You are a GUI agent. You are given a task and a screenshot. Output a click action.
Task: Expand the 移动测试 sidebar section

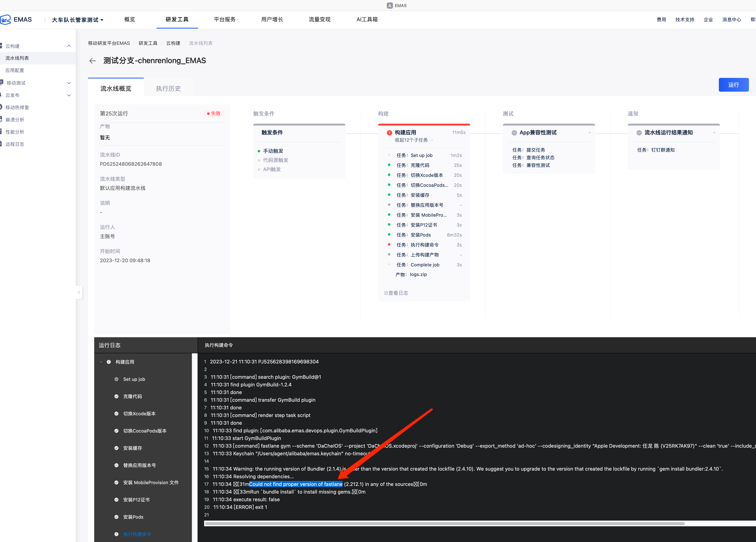(x=69, y=83)
